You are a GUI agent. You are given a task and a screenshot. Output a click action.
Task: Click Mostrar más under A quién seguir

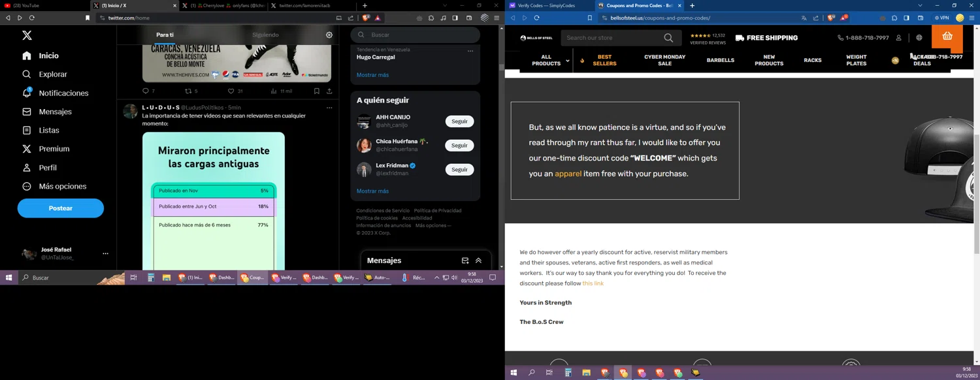[x=372, y=191]
